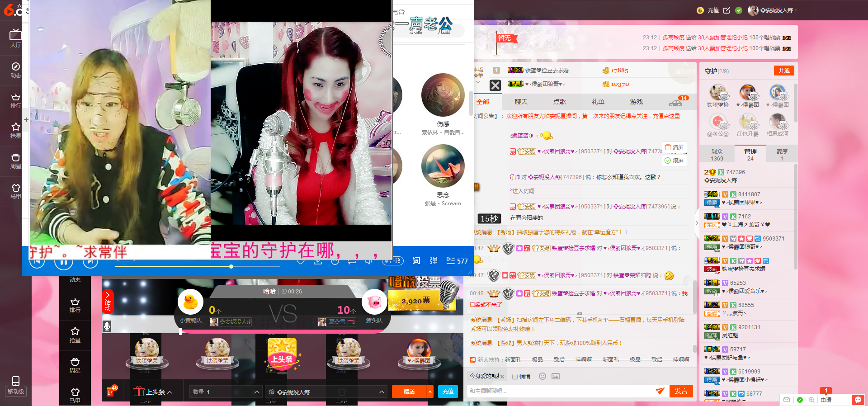The width and height of the screenshot is (868, 406).
Task: Click the 发言 send message button
Action: pos(681,391)
